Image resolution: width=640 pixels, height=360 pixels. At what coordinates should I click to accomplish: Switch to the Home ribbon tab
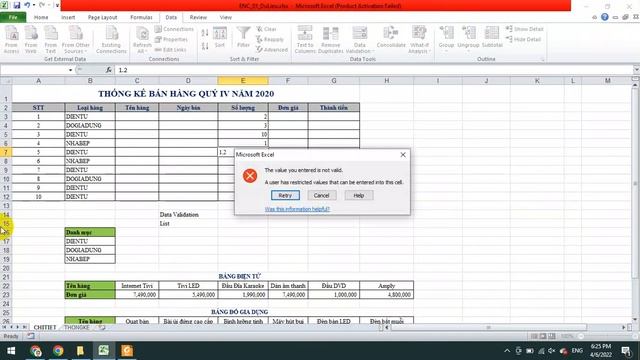pyautogui.click(x=41, y=18)
